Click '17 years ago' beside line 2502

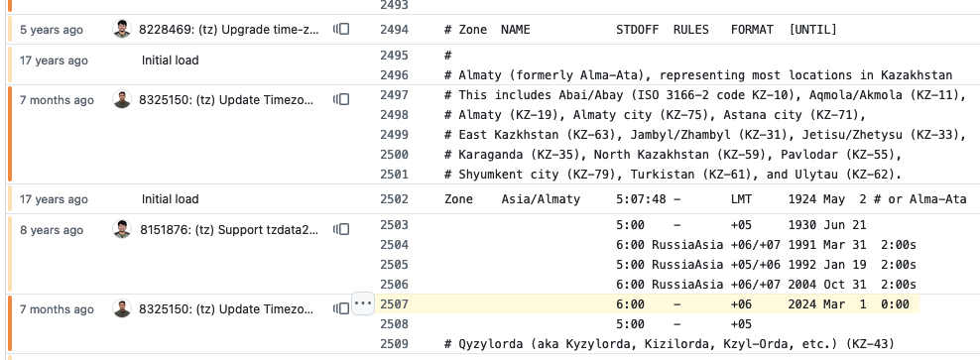[x=54, y=199]
